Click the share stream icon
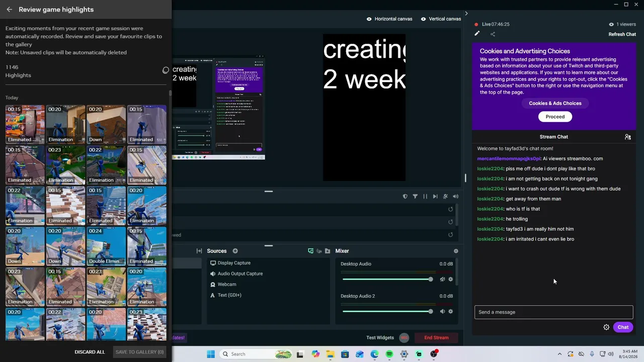The width and height of the screenshot is (644, 362). [x=493, y=34]
